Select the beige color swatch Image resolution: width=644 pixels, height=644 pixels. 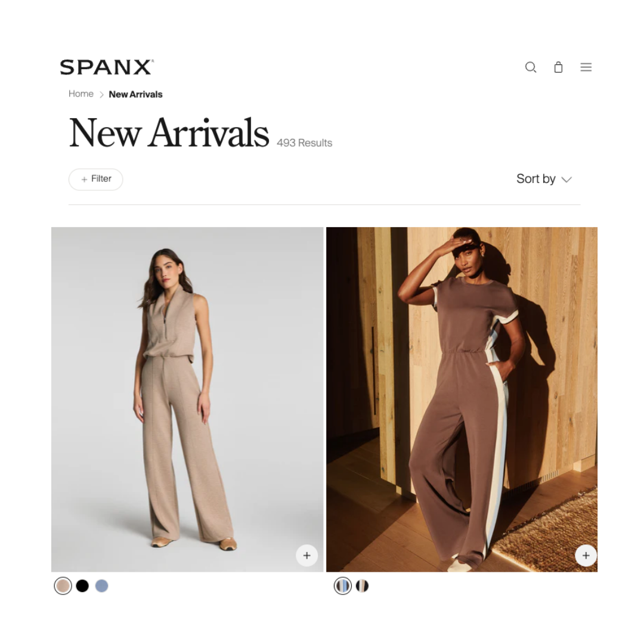pyautogui.click(x=63, y=586)
